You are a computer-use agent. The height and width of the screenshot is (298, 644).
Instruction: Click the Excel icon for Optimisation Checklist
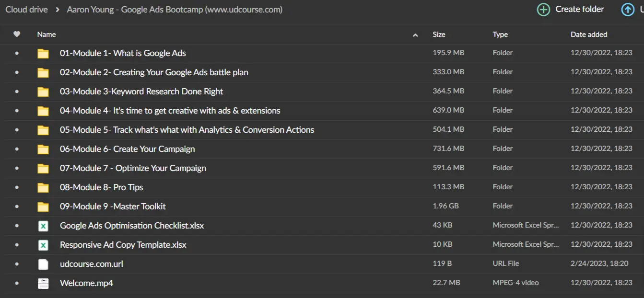click(43, 226)
